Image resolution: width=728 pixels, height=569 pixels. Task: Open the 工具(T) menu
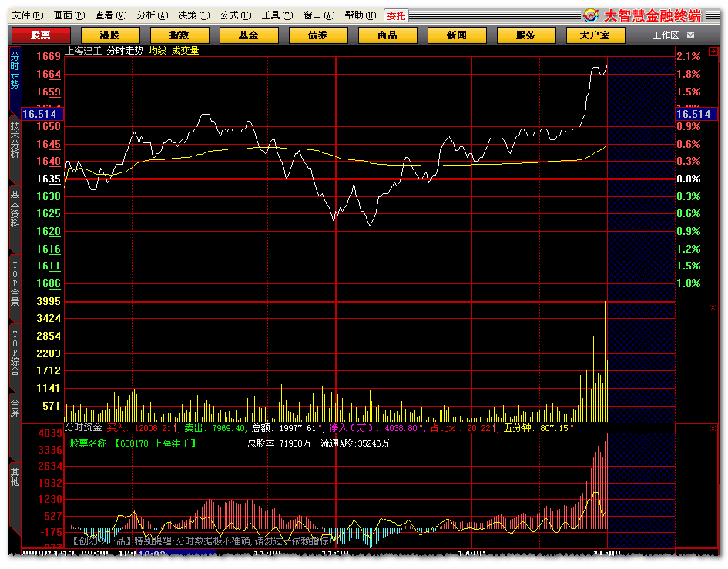[277, 15]
